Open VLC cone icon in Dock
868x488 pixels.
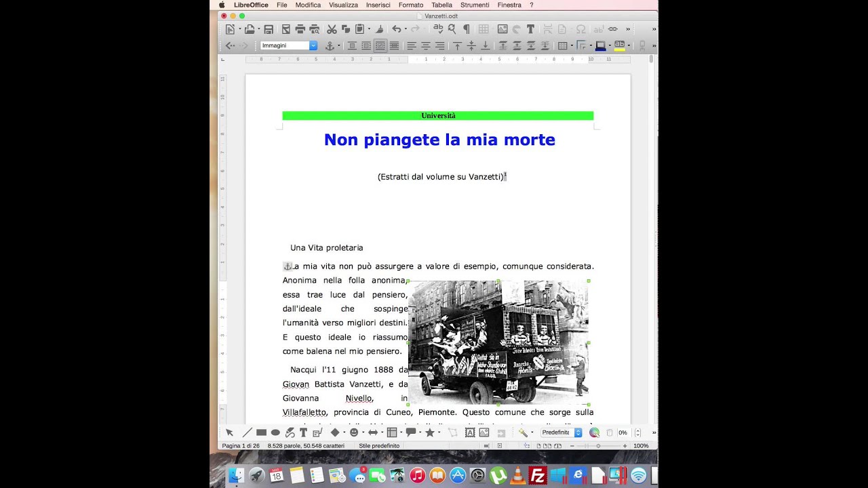(517, 475)
